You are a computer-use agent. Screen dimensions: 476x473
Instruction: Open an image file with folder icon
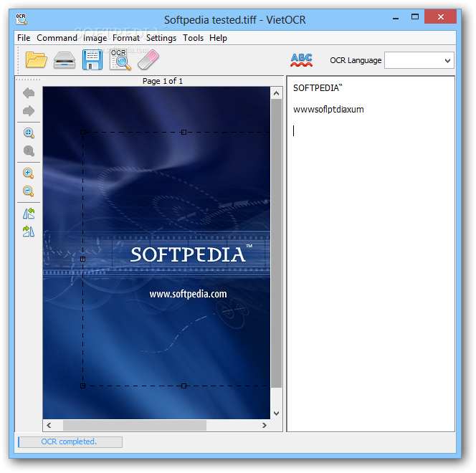[36, 59]
